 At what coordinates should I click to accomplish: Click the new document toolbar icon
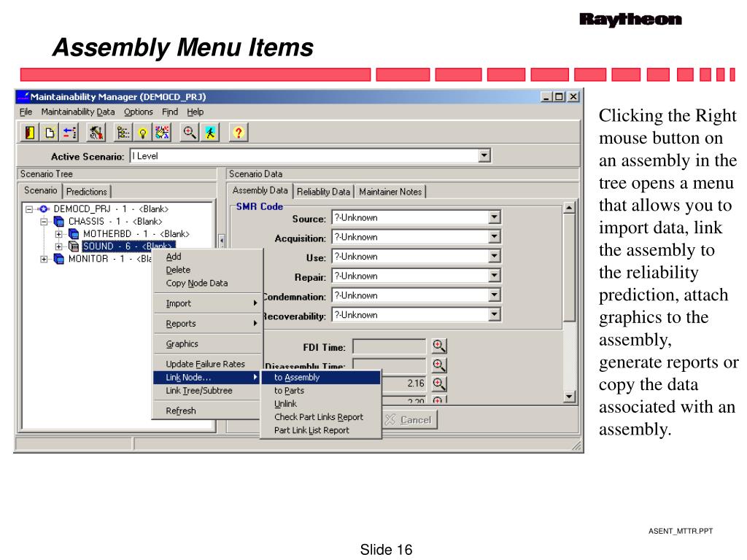pyautogui.click(x=49, y=133)
